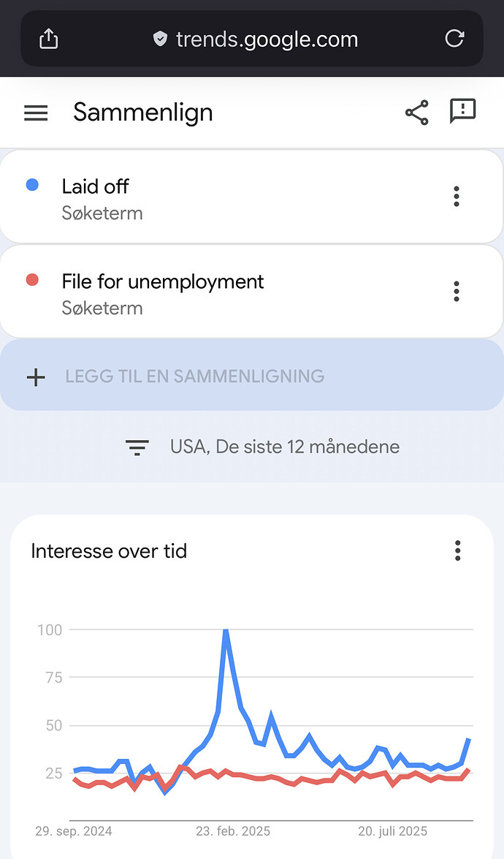Tap the plus icon to add comparison
The height and width of the screenshot is (859, 504).
[36, 377]
